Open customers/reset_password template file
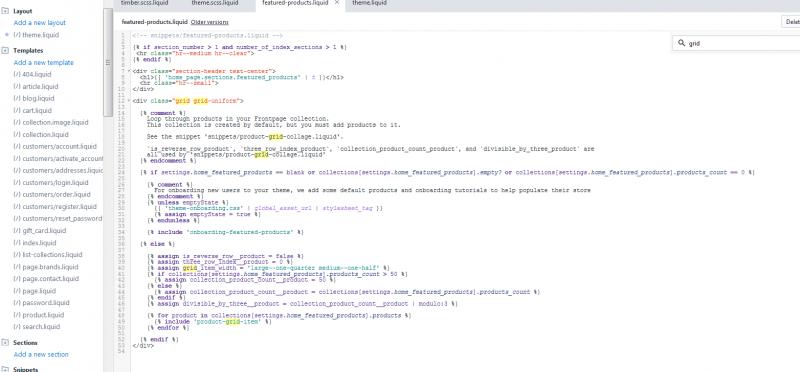 tap(58, 218)
